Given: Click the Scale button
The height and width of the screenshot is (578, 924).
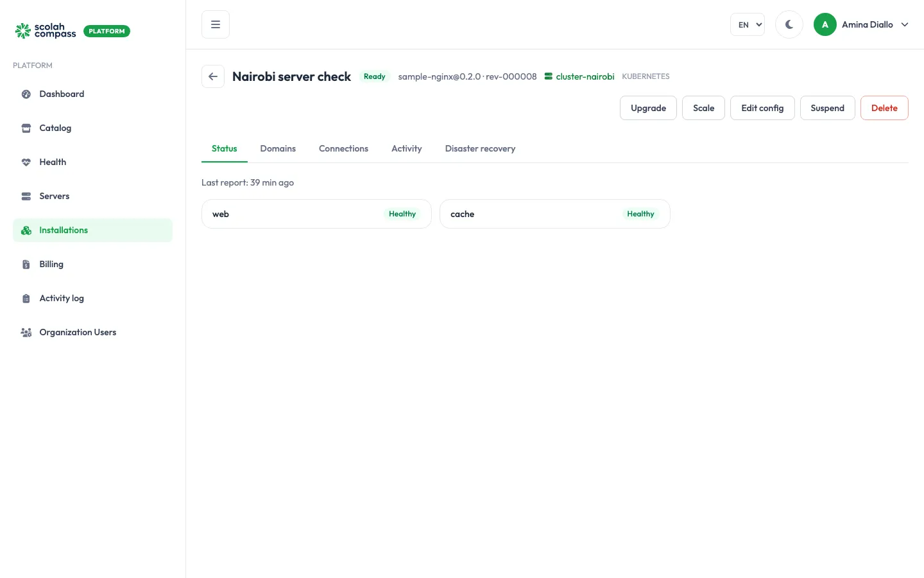Looking at the screenshot, I should tap(703, 108).
